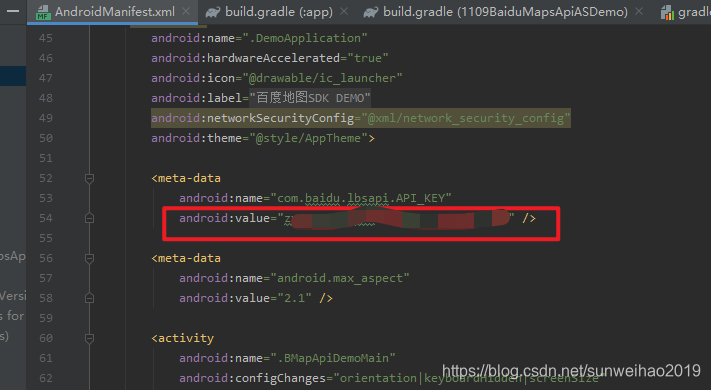The height and width of the screenshot is (390, 711).
Task: Close the AndroidManifest.xml tab
Action: coord(186,11)
